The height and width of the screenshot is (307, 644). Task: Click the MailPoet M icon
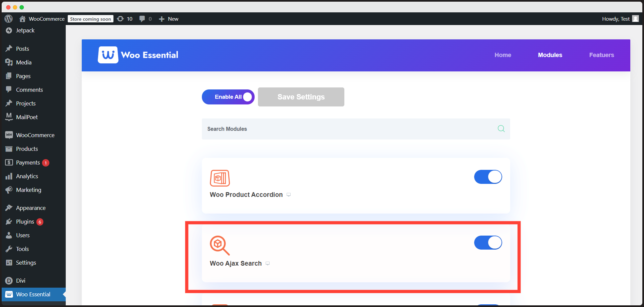(9, 117)
